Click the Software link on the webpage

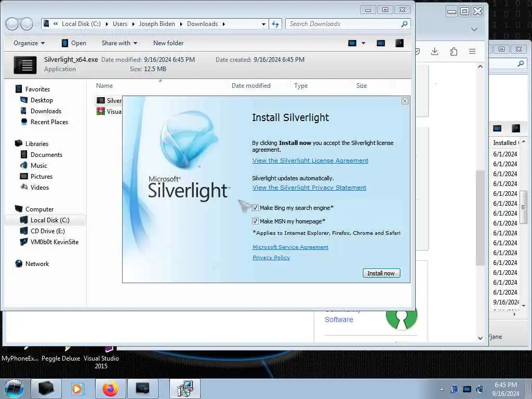pyautogui.click(x=339, y=320)
